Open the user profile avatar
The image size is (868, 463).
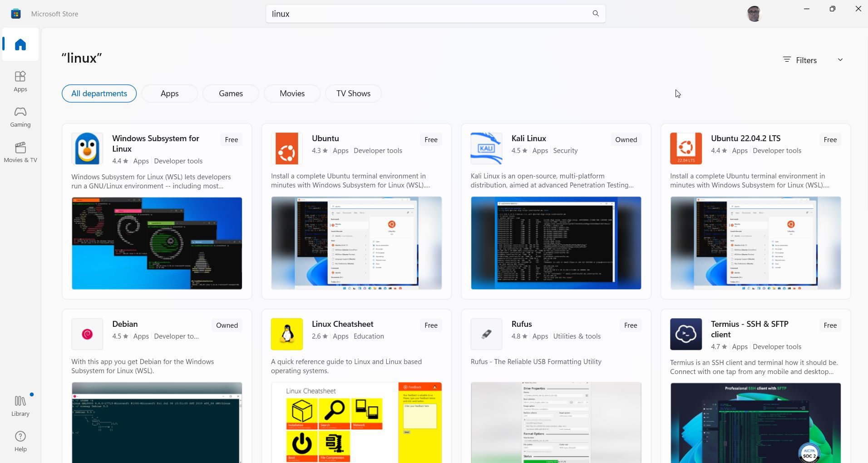coord(754,14)
